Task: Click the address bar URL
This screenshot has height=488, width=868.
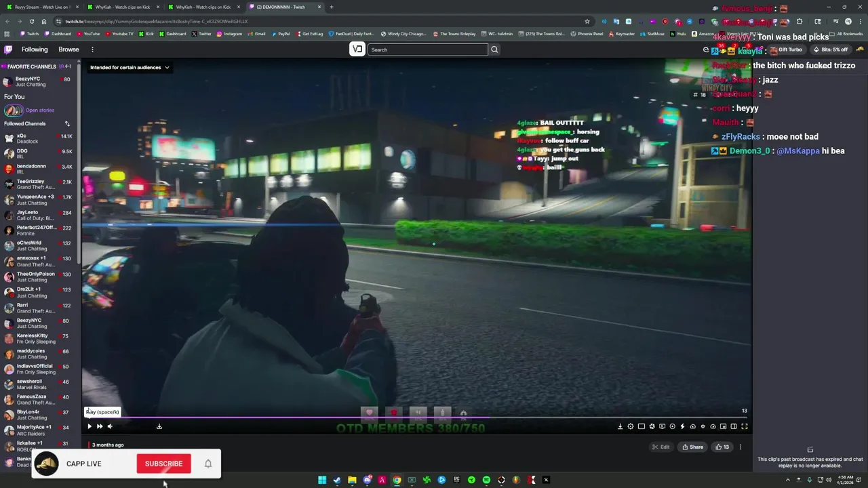Action: 157,21
